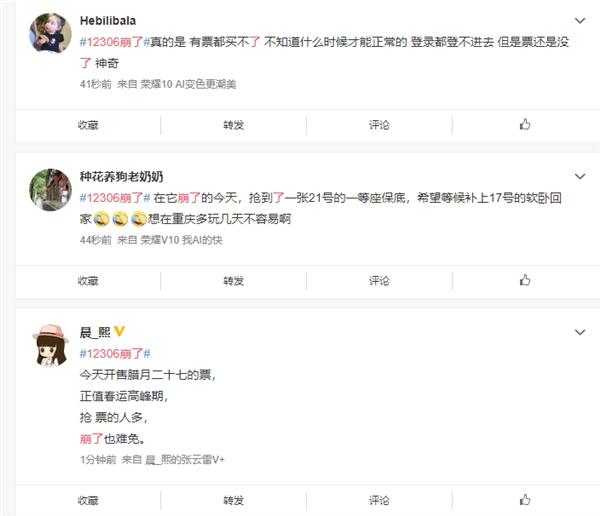
Task: Expand the options arrow on 晨_熙's post
Action: (x=581, y=331)
